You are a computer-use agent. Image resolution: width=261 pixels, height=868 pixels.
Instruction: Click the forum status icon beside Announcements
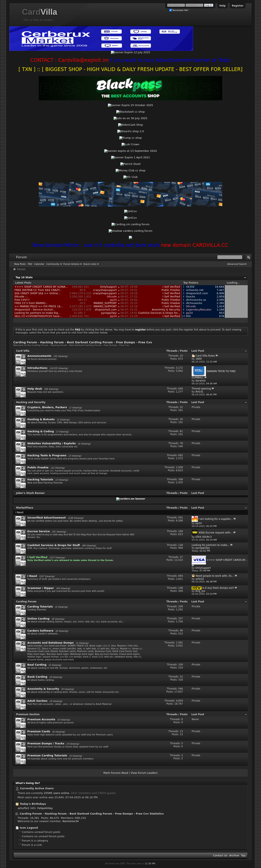click(x=21, y=359)
